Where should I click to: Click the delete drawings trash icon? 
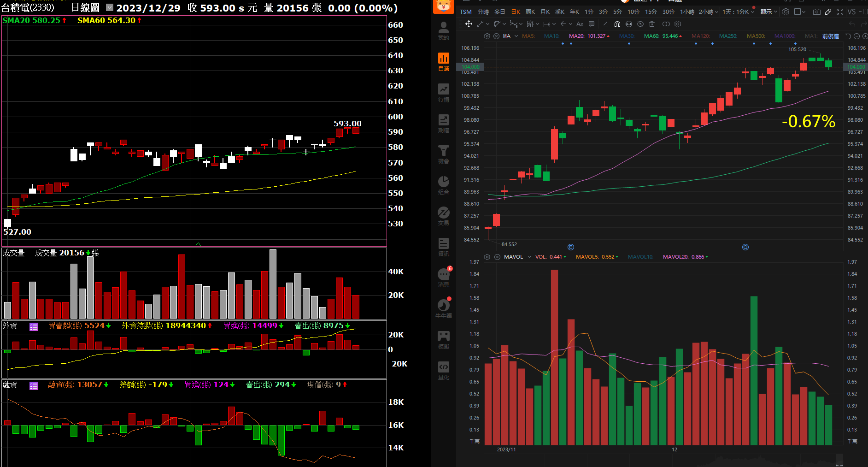pos(652,24)
